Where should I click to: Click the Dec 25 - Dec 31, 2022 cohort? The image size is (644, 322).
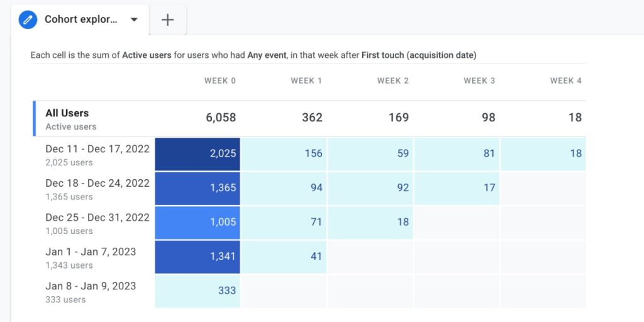(x=97, y=218)
